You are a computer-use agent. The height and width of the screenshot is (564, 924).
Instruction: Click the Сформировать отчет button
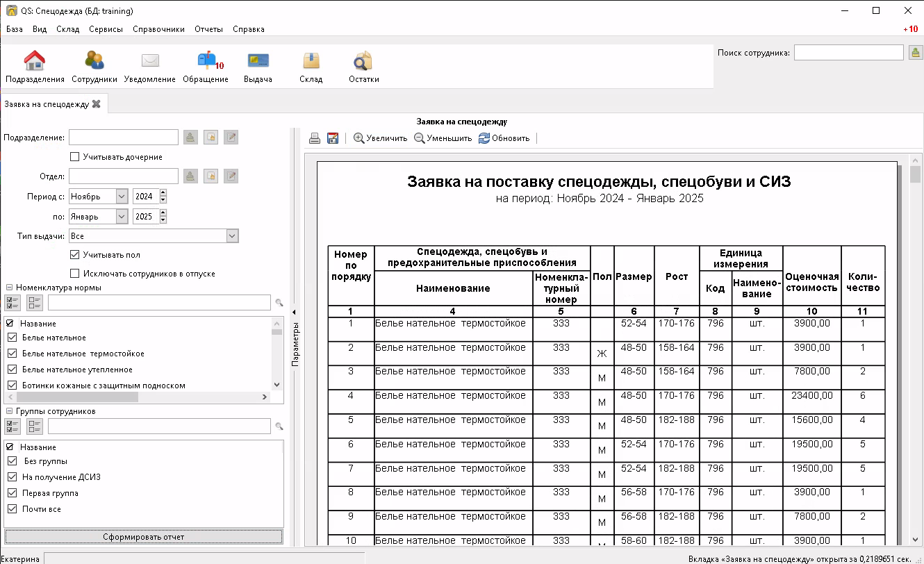click(x=144, y=537)
